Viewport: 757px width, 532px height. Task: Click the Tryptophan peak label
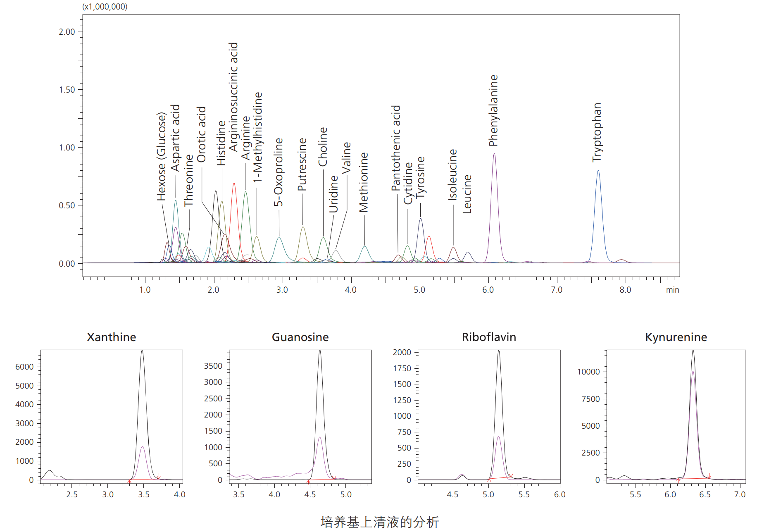tap(597, 132)
